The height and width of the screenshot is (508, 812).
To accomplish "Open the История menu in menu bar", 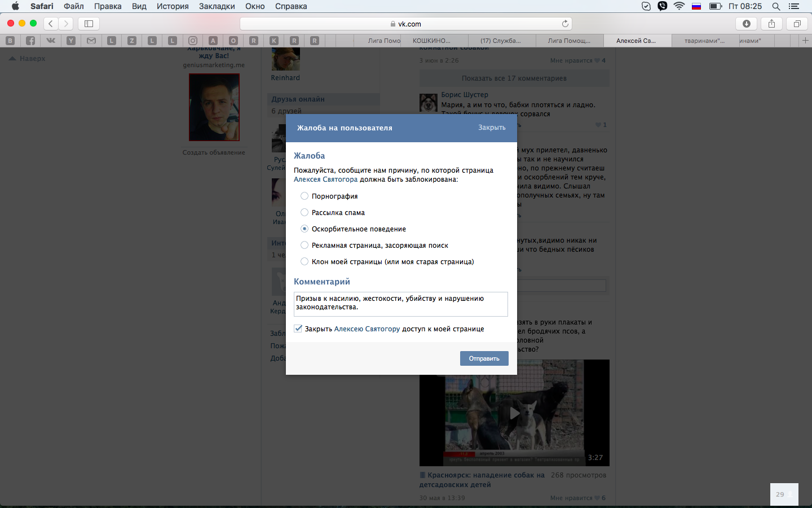I will pos(173,6).
